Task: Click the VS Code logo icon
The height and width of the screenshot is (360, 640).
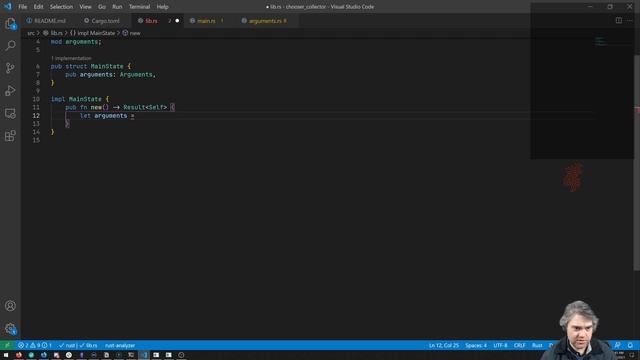Action: [8, 7]
